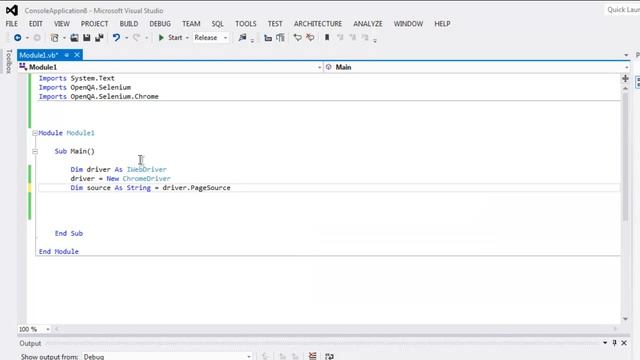Click the End Module line
The width and height of the screenshot is (640, 360).
click(59, 251)
